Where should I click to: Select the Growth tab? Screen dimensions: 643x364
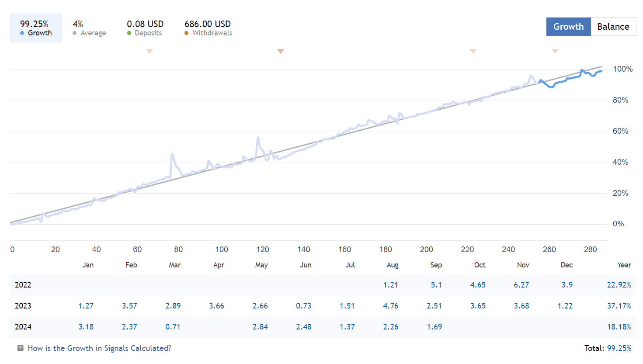point(569,27)
